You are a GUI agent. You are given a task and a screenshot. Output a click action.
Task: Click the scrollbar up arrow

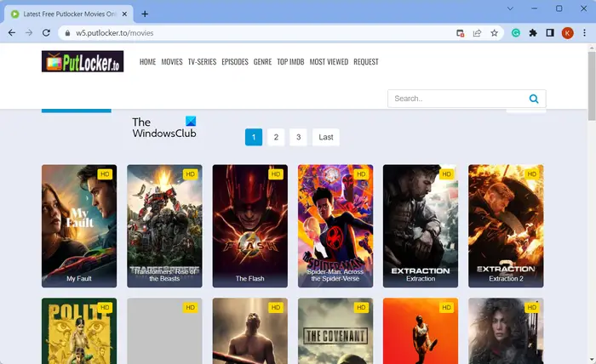coord(592,48)
